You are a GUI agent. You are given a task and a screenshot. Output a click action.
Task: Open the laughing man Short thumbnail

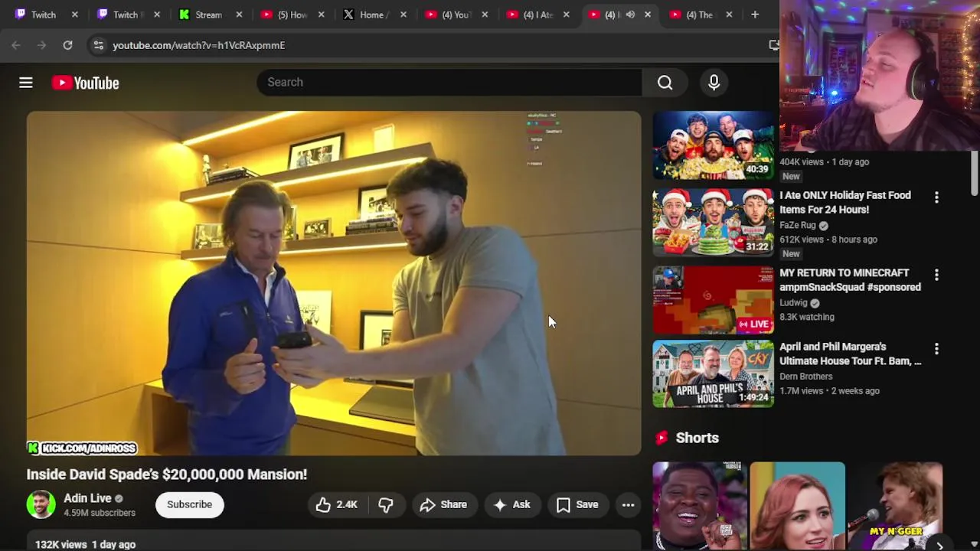(x=700, y=506)
